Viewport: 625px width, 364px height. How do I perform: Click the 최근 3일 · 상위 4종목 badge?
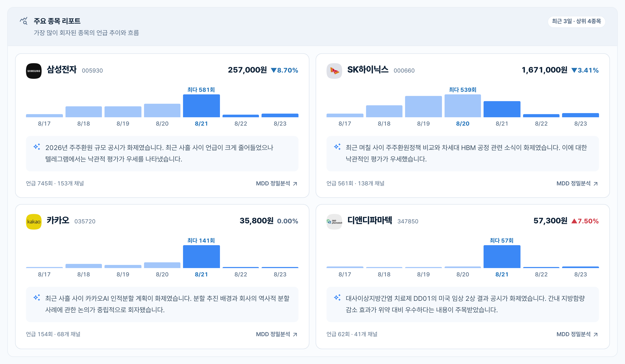click(x=576, y=21)
